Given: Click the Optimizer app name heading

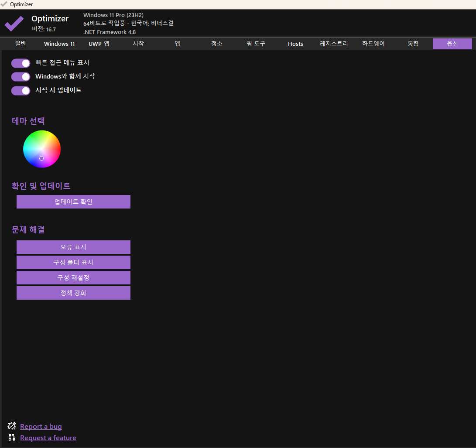Looking at the screenshot, I should tap(50, 19).
